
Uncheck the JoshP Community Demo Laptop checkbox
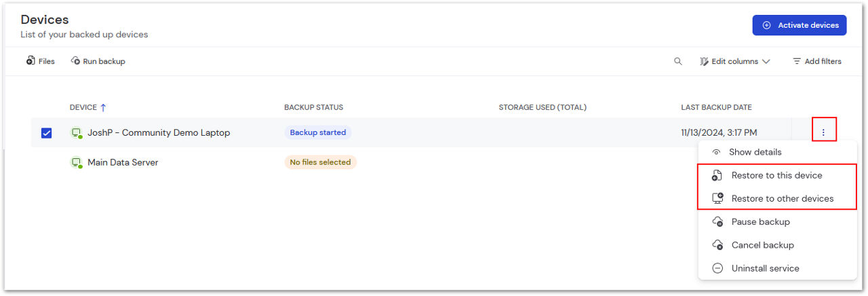point(47,133)
